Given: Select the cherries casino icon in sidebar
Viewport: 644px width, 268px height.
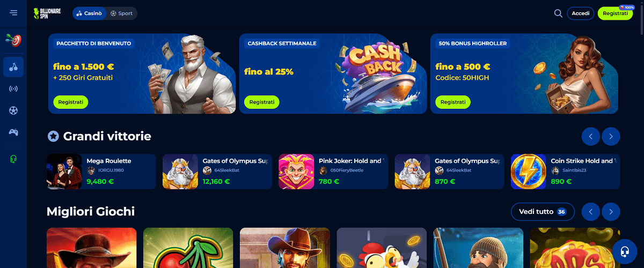Looking at the screenshot, I should 13,67.
